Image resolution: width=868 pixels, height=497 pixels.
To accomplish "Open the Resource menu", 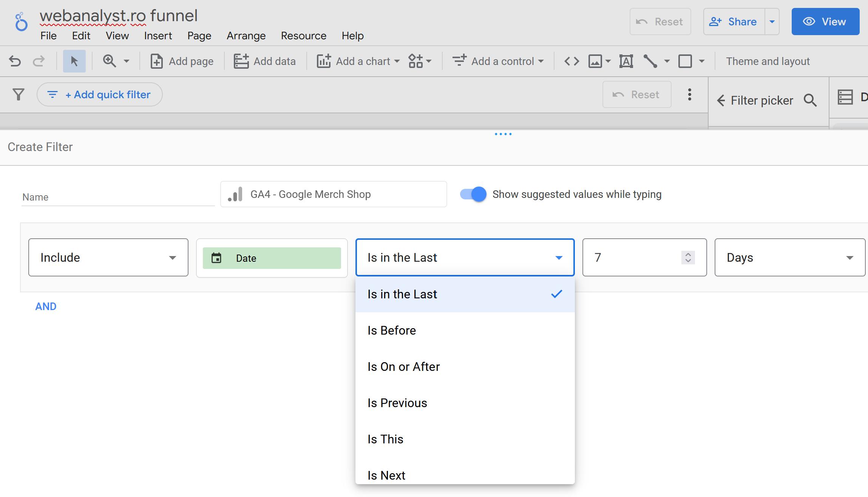I will [303, 36].
